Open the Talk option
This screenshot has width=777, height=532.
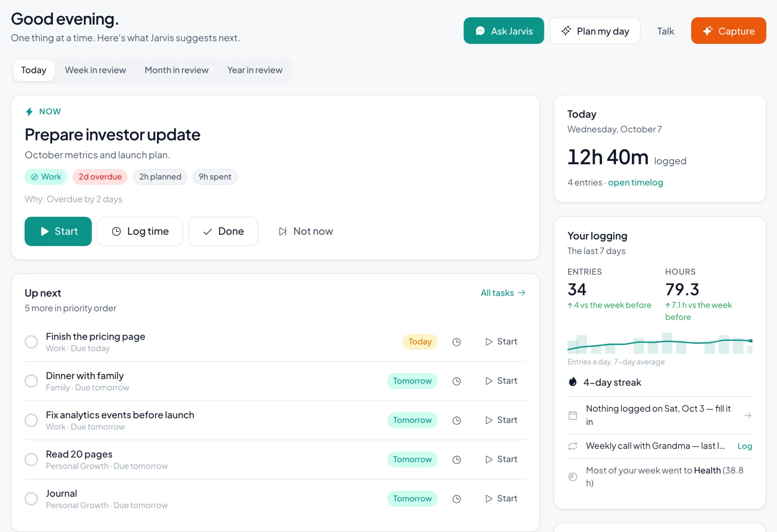(x=665, y=31)
